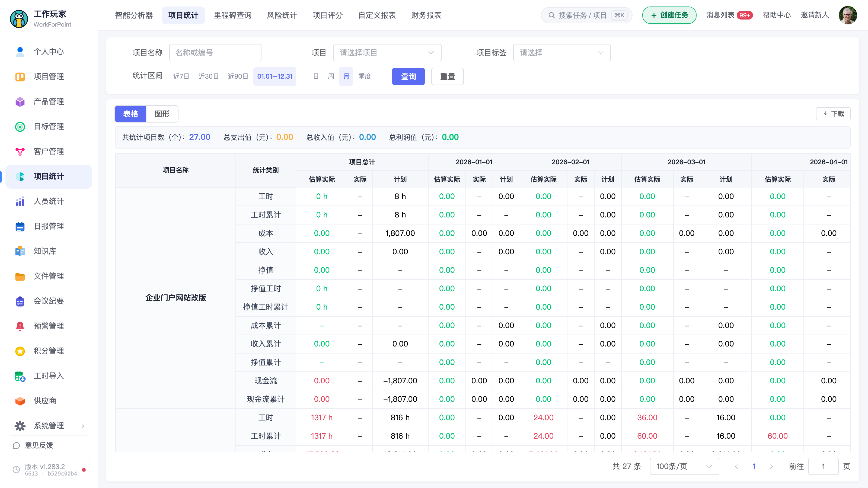Select the 表格 view tab

pyautogui.click(x=130, y=114)
